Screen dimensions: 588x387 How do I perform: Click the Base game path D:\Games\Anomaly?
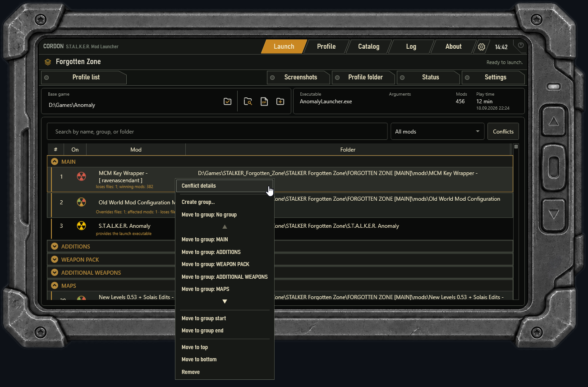point(72,105)
